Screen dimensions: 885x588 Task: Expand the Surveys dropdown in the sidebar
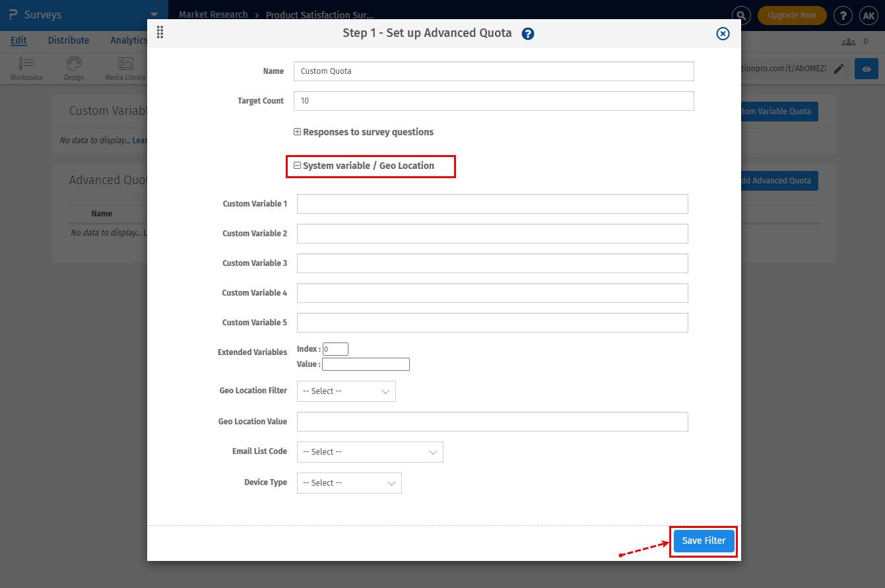pos(154,15)
